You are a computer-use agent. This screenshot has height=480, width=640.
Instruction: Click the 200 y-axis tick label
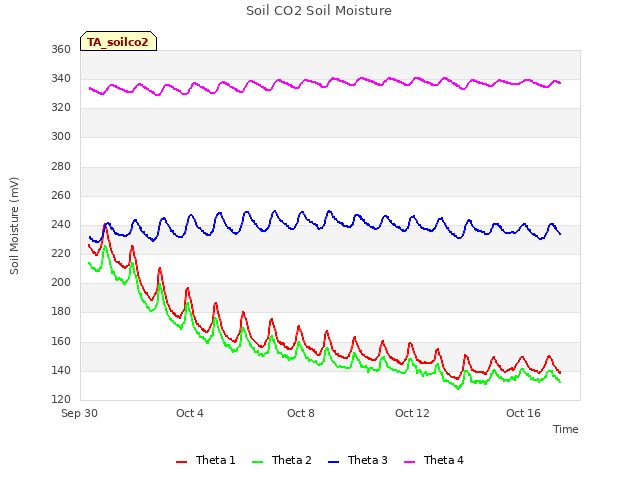coord(61,282)
